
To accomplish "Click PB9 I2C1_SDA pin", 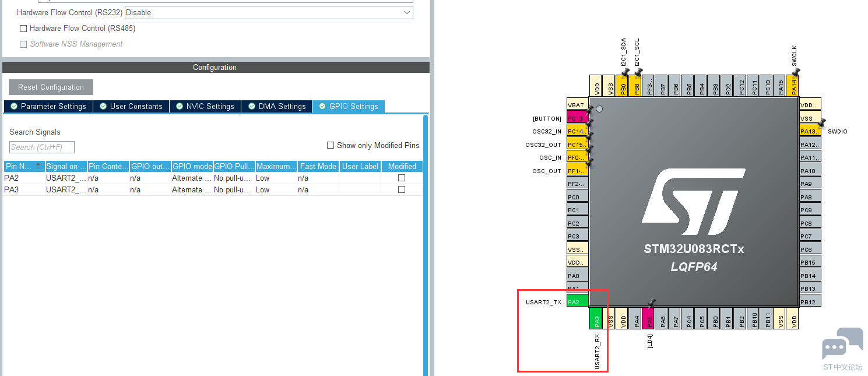I will point(622,85).
